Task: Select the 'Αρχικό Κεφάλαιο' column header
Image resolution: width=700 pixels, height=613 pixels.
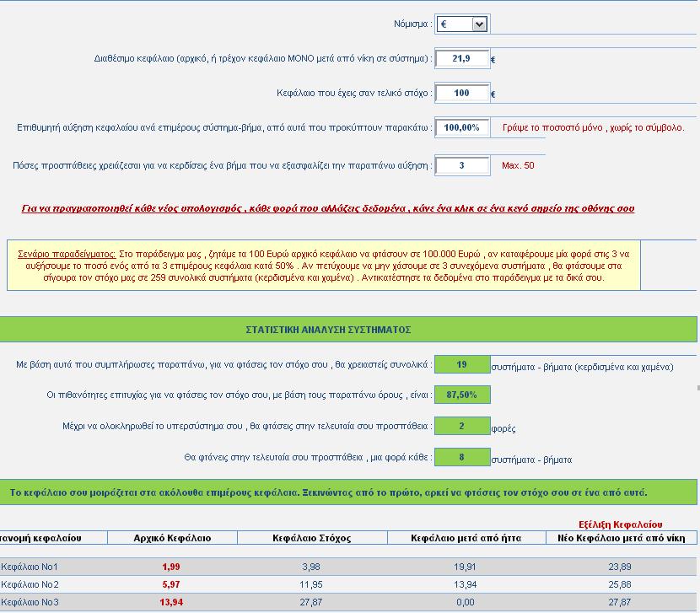Action: click(172, 538)
